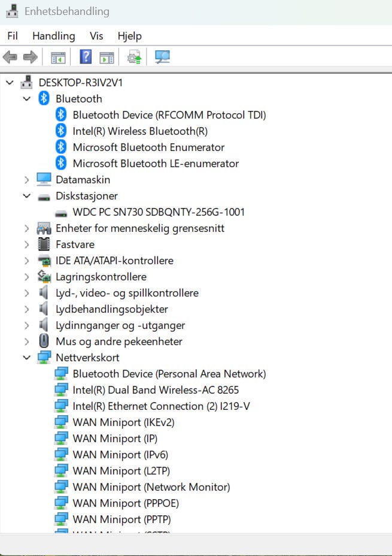Screen dimensions: 392x556
Task: Open the Hjelp menu
Action: 130,36
